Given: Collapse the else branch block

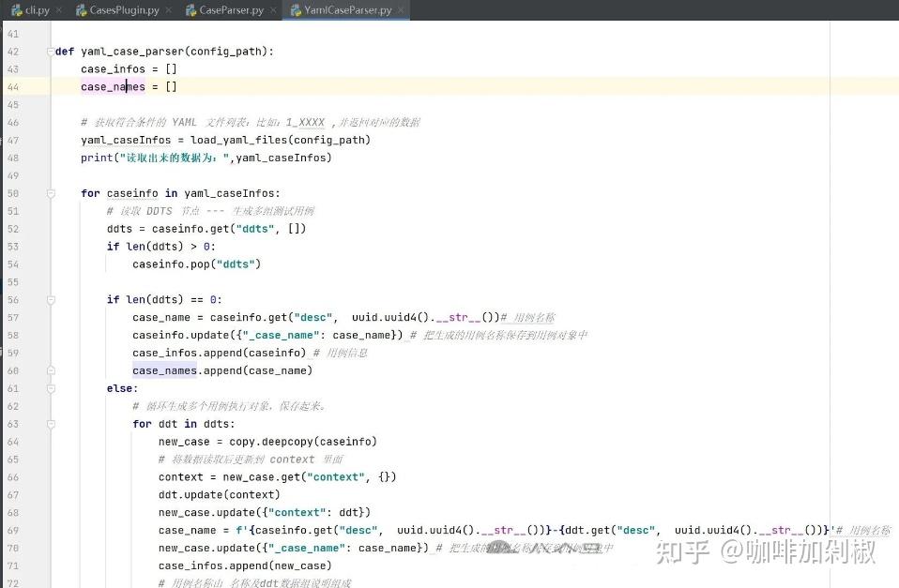Looking at the screenshot, I should (52, 387).
